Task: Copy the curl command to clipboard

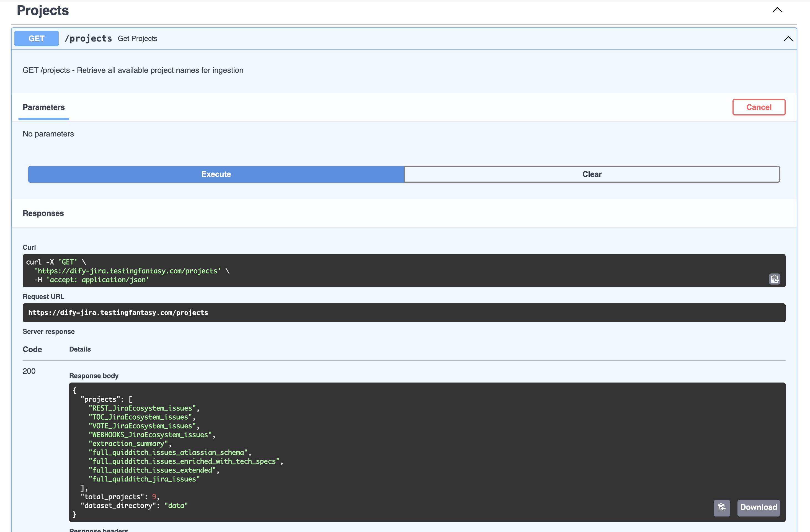Action: pos(775,279)
